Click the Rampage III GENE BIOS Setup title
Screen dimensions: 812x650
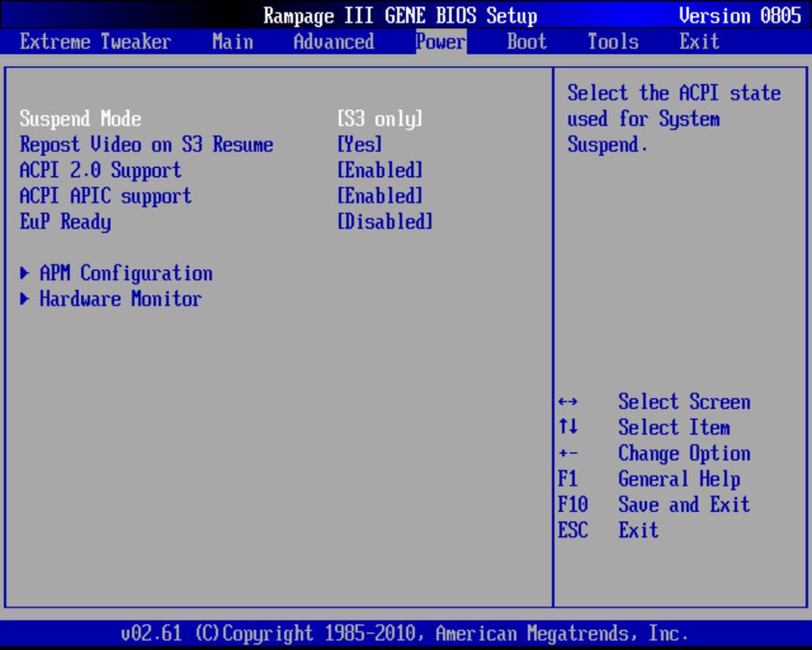(400, 15)
